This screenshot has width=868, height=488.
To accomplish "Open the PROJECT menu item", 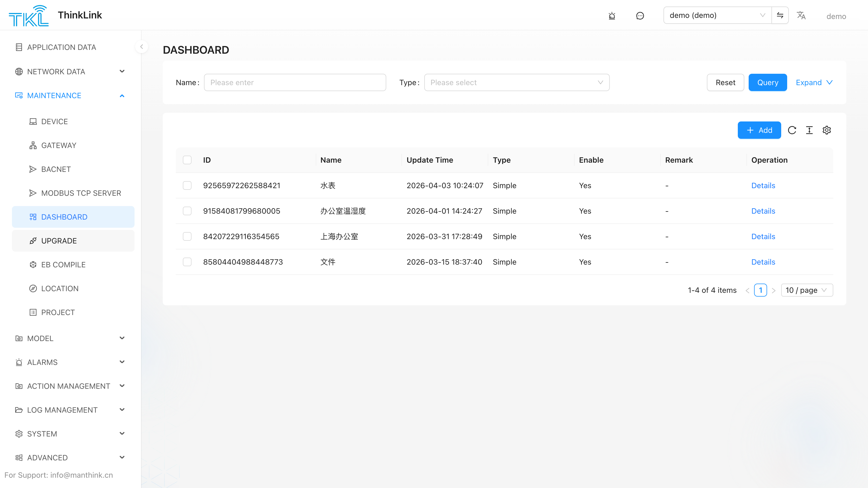I will (x=73, y=312).
